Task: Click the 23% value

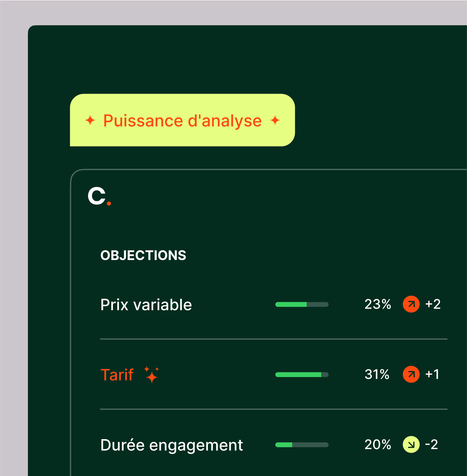Action: (378, 304)
